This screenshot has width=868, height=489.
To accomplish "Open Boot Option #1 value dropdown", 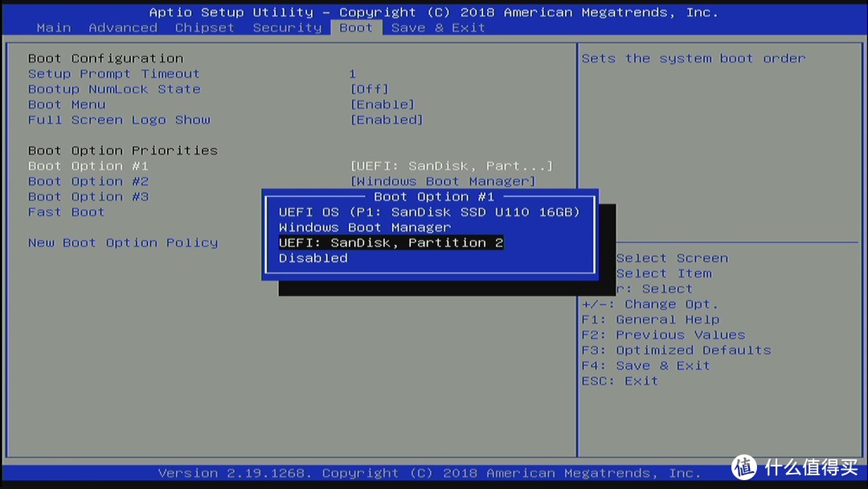I will coord(451,166).
